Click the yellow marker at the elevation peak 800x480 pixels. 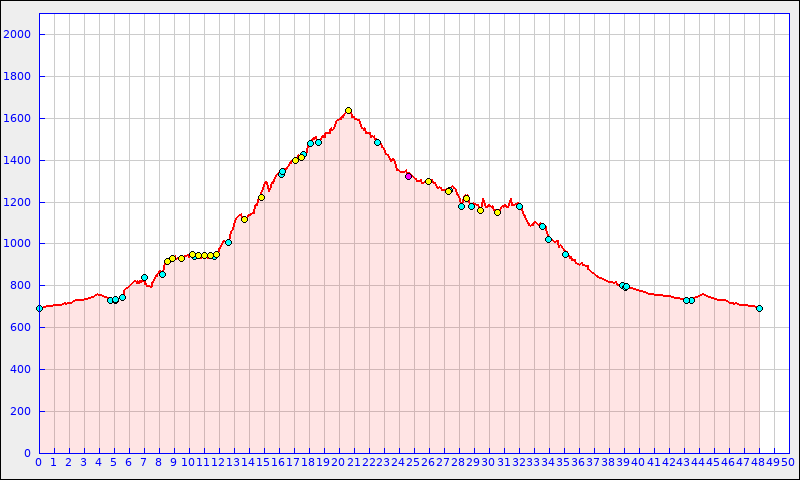coord(348,111)
